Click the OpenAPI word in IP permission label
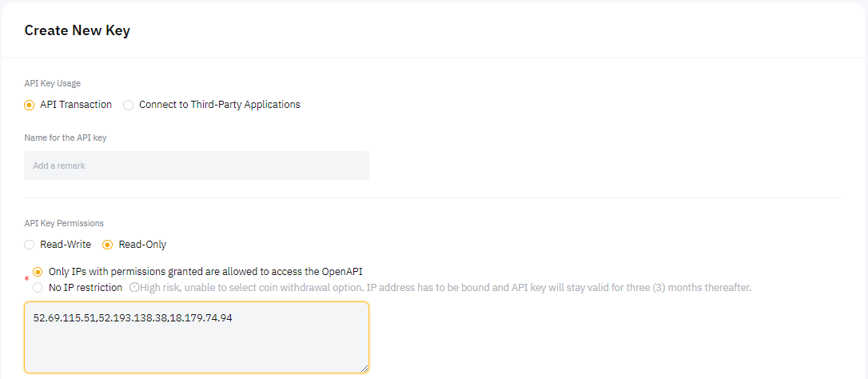The image size is (868, 379). (343, 272)
